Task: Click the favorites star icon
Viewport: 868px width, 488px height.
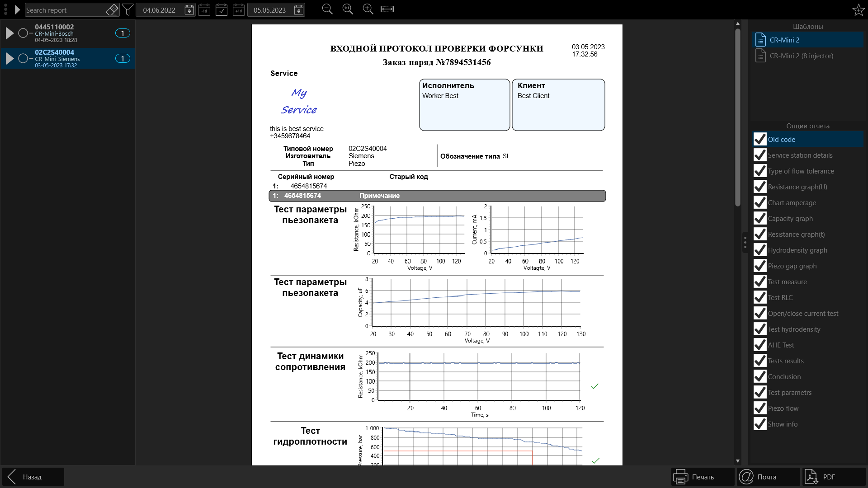Action: pyautogui.click(x=858, y=9)
